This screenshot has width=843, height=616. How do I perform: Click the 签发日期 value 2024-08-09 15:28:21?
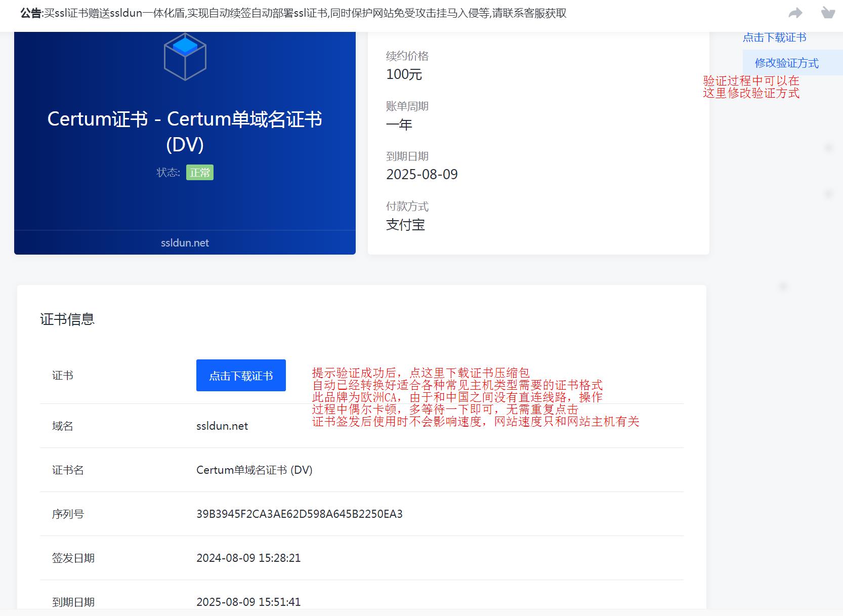[x=248, y=558]
